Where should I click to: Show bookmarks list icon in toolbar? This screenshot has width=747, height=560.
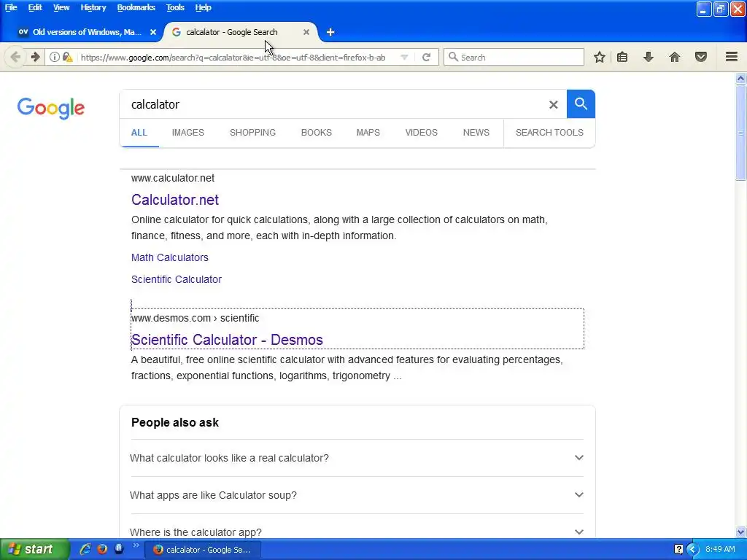point(622,57)
